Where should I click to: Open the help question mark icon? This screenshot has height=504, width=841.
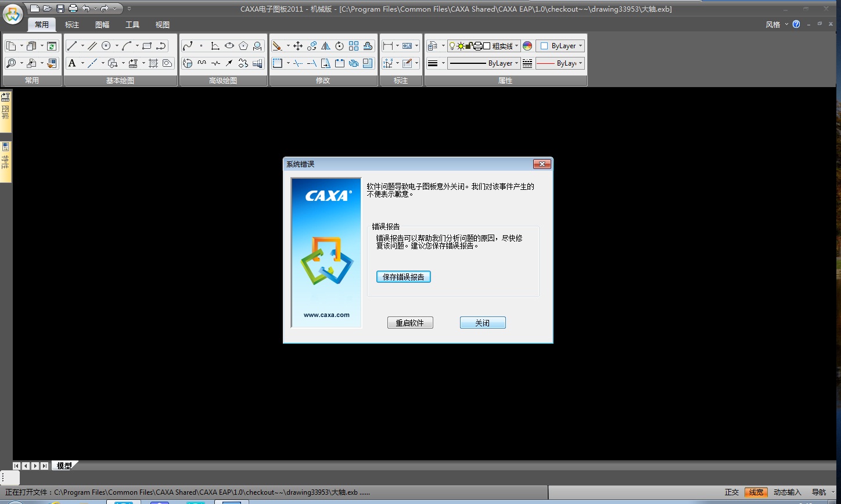[796, 24]
